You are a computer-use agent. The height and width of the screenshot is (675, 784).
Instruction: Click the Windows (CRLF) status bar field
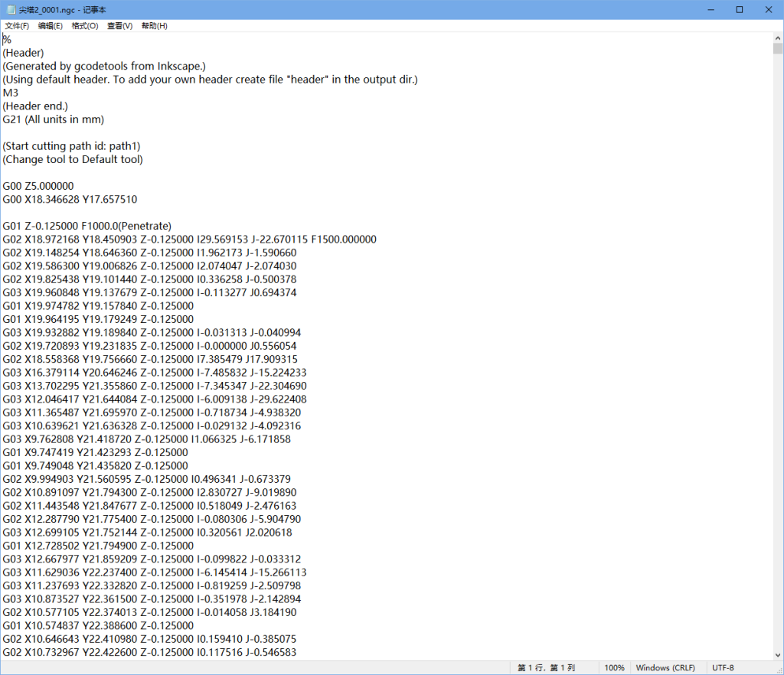(665, 668)
